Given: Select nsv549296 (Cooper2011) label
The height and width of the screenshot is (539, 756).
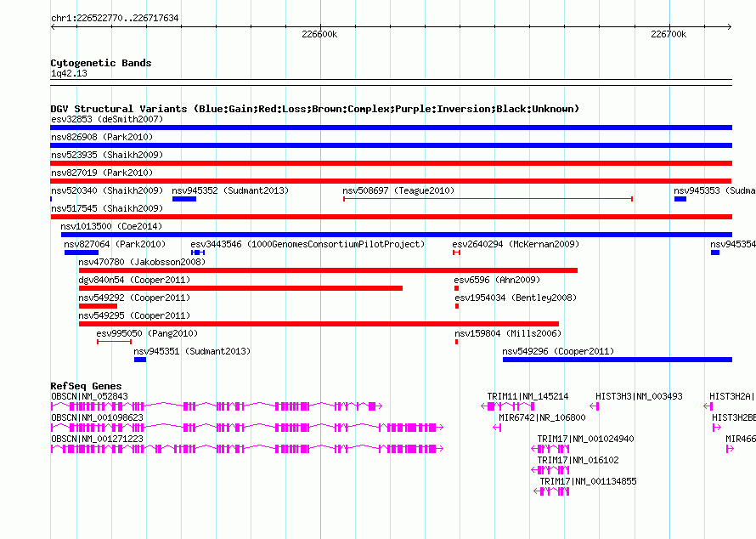Looking at the screenshot, I should 558,351.
